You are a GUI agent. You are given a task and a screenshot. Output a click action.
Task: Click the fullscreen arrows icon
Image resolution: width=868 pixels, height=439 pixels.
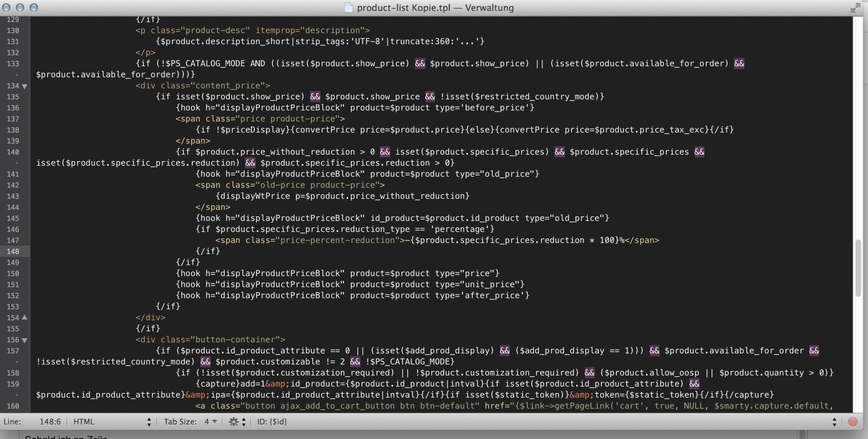[x=855, y=8]
